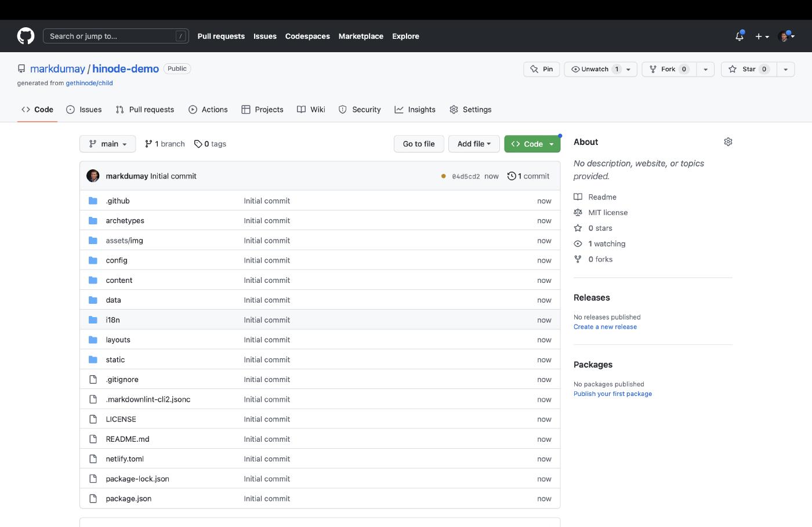Click the About settings gear icon
This screenshot has height=527, width=812.
click(x=728, y=142)
